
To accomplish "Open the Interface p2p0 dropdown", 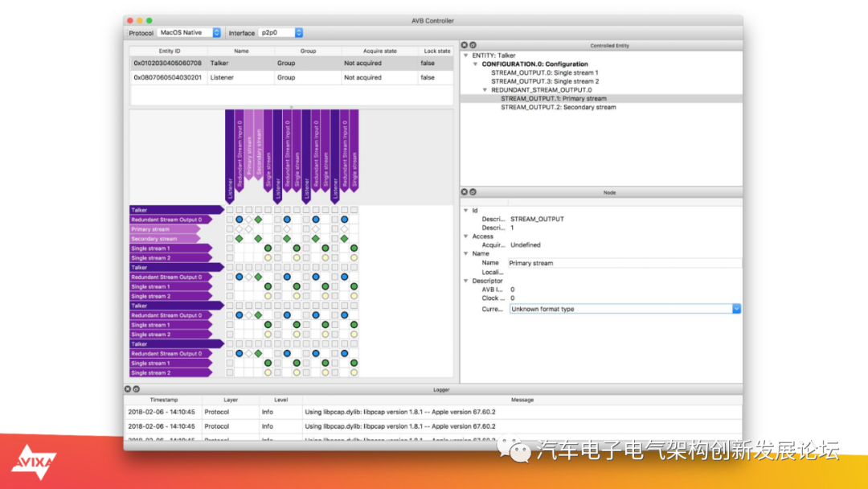I will [x=280, y=33].
